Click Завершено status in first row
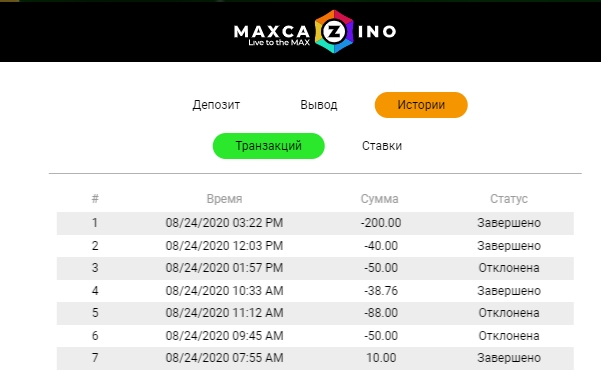Viewport: 601px width, 384px height. 509,223
